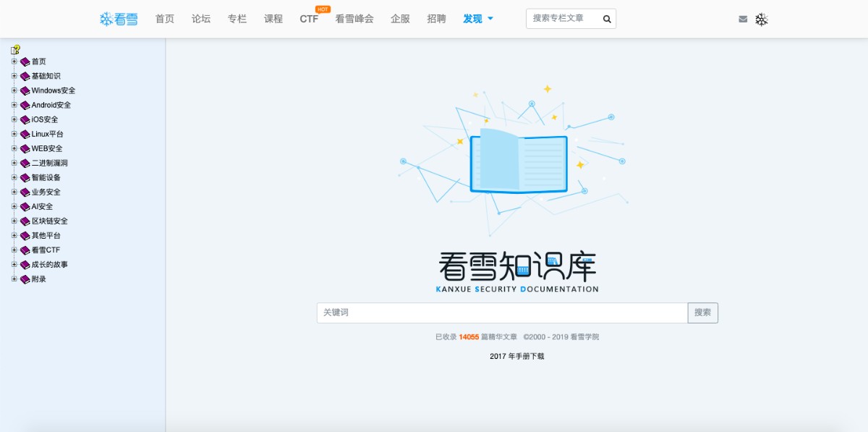
Task: Click book icon beside 首页 in the tree
Action: 25,62
